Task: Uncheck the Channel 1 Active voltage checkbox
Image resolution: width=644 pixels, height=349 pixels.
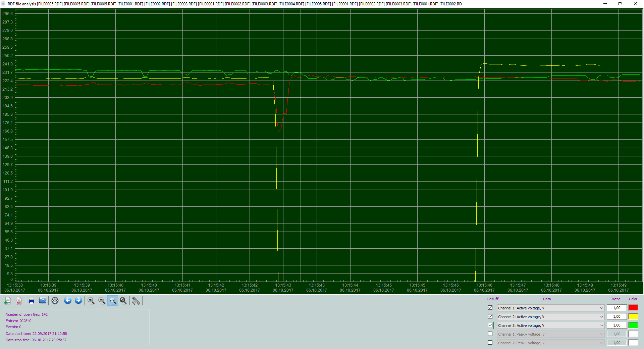Action: pos(490,308)
